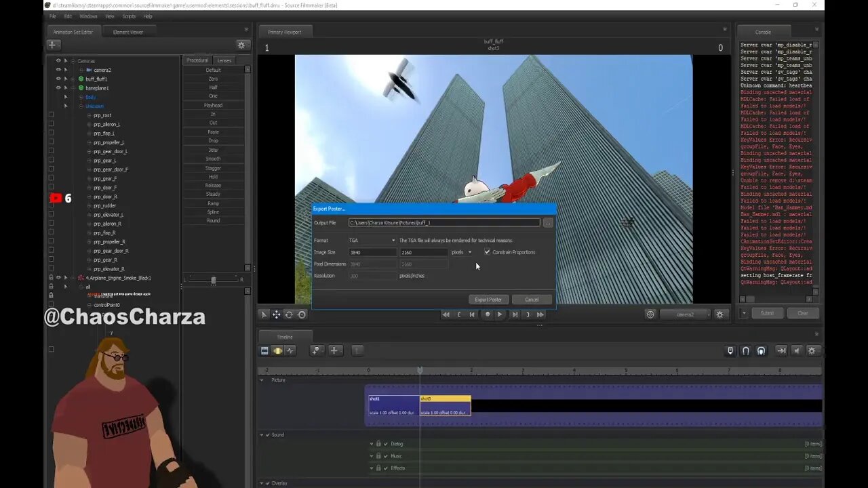Click the timeline bookmark marker icon

click(730, 350)
